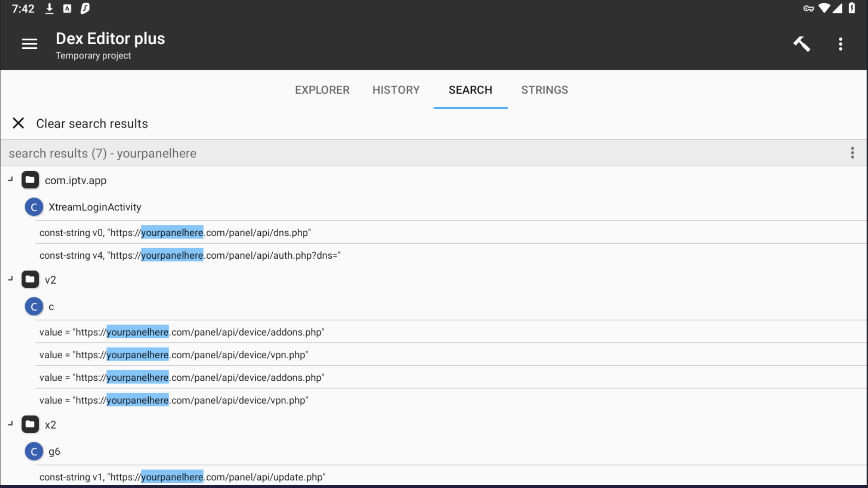Click the X icon to clear results
Image resolution: width=868 pixels, height=488 pixels.
18,123
